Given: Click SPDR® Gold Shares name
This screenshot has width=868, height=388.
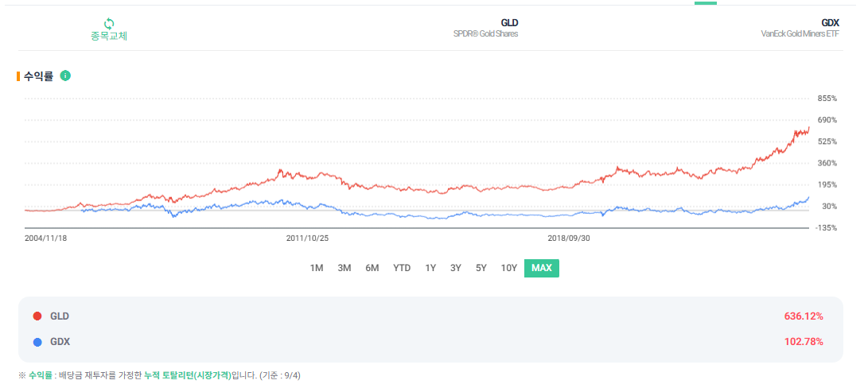Looking at the screenshot, I should point(485,33).
